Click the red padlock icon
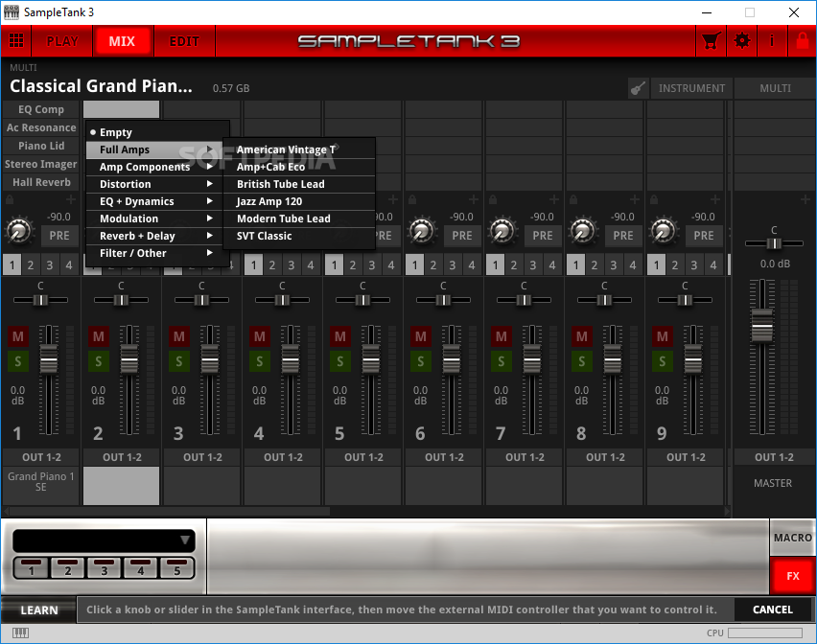 803,40
